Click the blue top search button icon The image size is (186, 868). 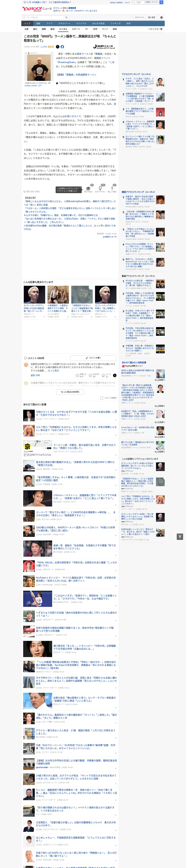coord(161,2)
